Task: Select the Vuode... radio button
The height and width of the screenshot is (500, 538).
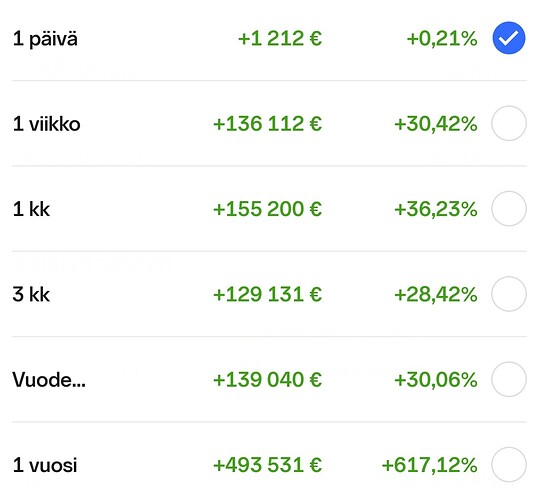Action: 509,379
